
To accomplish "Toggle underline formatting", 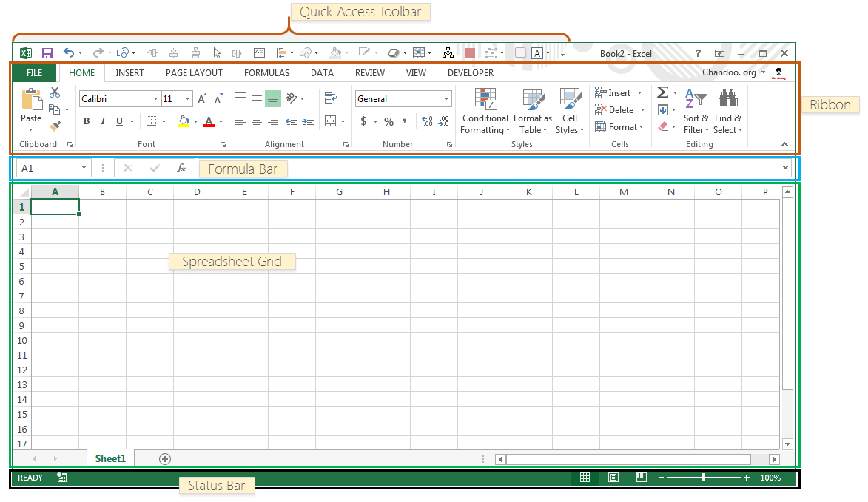I will pos(118,121).
